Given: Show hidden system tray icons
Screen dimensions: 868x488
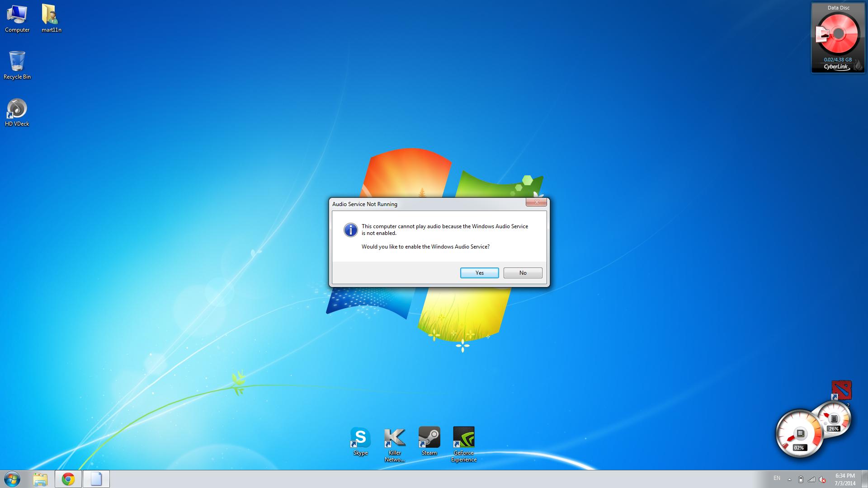Looking at the screenshot, I should point(789,479).
